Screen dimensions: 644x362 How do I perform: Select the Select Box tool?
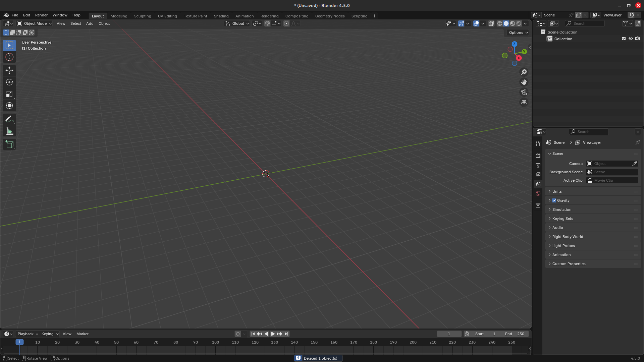pos(9,45)
